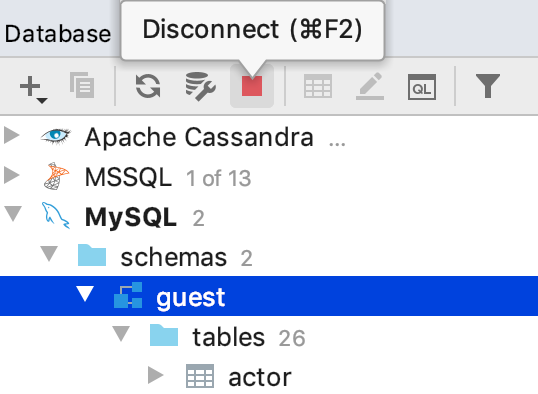The image size is (538, 394).
Task: Click the Duplicate data source icon
Action: pyautogui.click(x=82, y=85)
